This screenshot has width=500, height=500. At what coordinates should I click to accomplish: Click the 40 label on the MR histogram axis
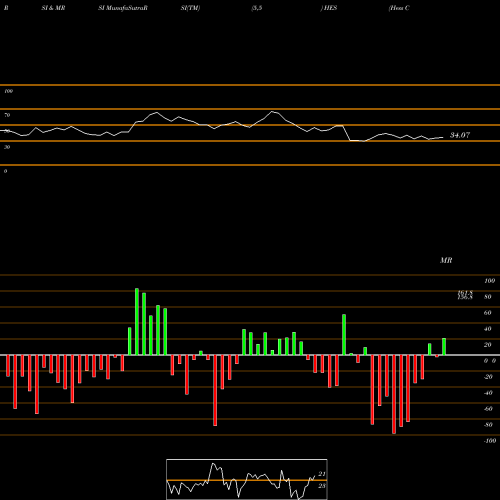point(488,329)
